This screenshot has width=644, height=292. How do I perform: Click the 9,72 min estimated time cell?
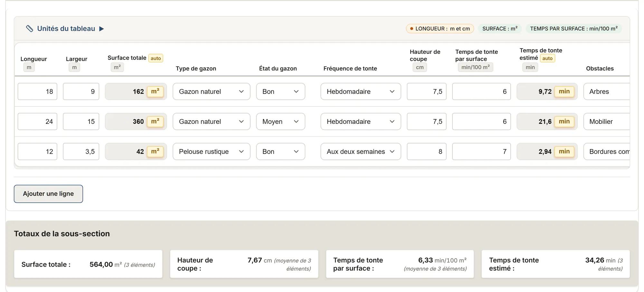547,92
